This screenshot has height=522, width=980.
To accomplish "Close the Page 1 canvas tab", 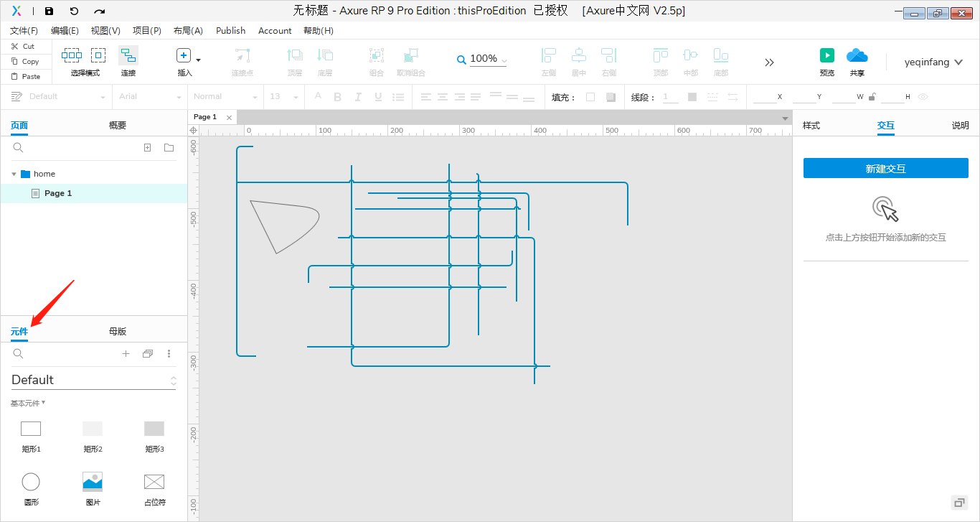I will (x=230, y=117).
